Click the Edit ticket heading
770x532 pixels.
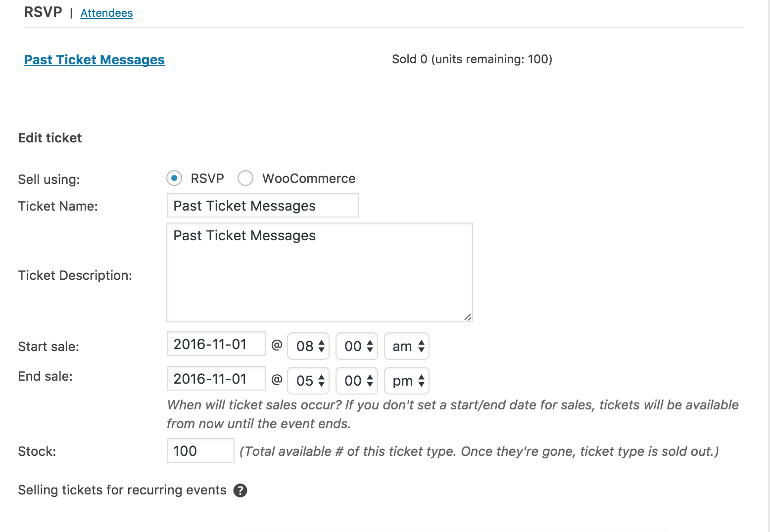click(x=50, y=138)
